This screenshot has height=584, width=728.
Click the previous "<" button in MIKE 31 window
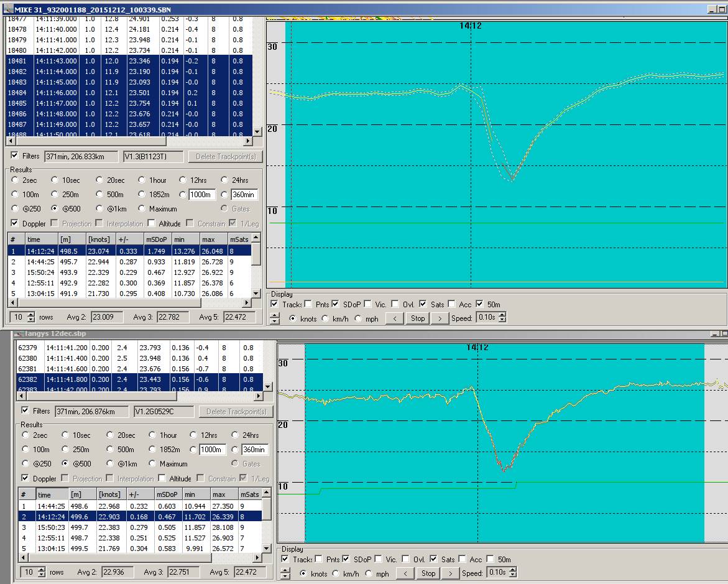click(394, 318)
